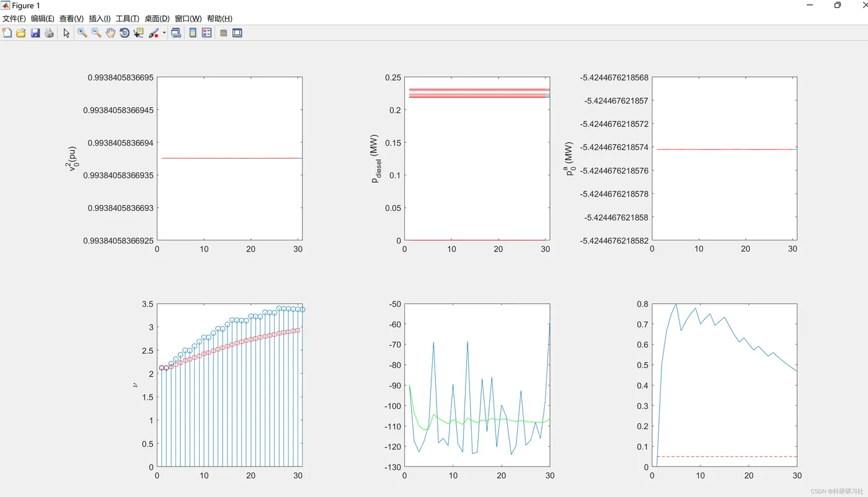Open a file with the folder icon
The height and width of the screenshot is (497, 868).
(21, 33)
